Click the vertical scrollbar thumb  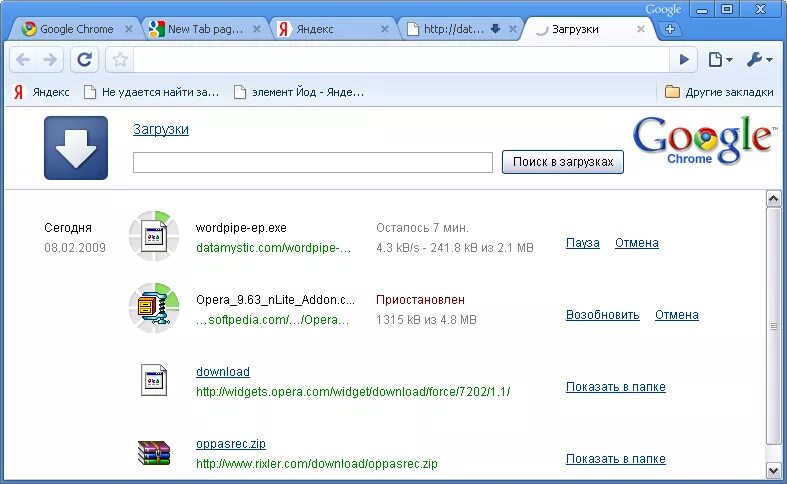[x=773, y=326]
